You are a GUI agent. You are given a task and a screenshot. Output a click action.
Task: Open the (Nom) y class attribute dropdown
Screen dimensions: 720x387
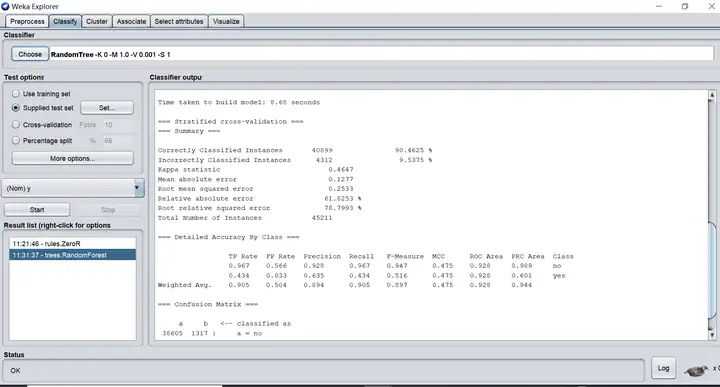pyautogui.click(x=73, y=188)
